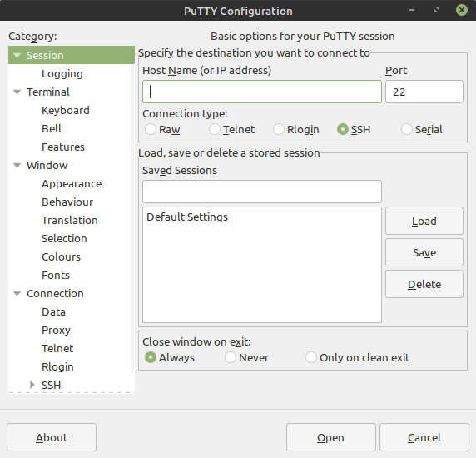Go to the Colours settings page
The width and height of the screenshot is (476, 458).
(61, 257)
